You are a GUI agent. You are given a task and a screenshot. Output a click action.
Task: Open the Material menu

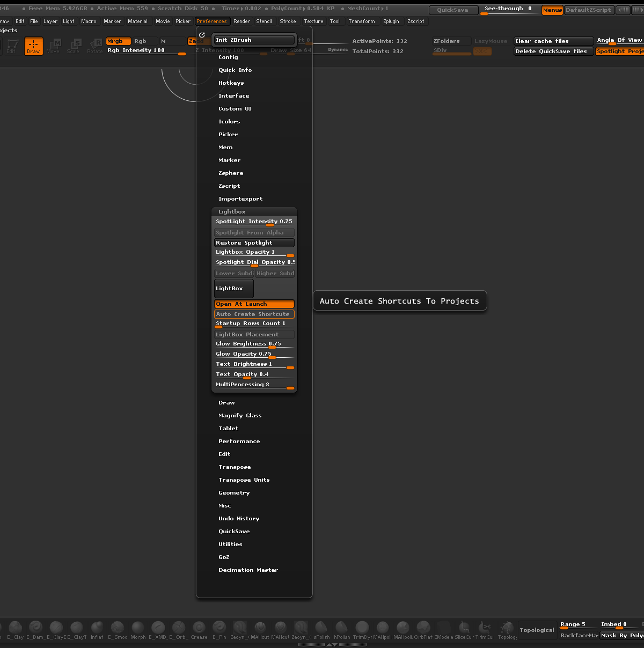tap(138, 21)
